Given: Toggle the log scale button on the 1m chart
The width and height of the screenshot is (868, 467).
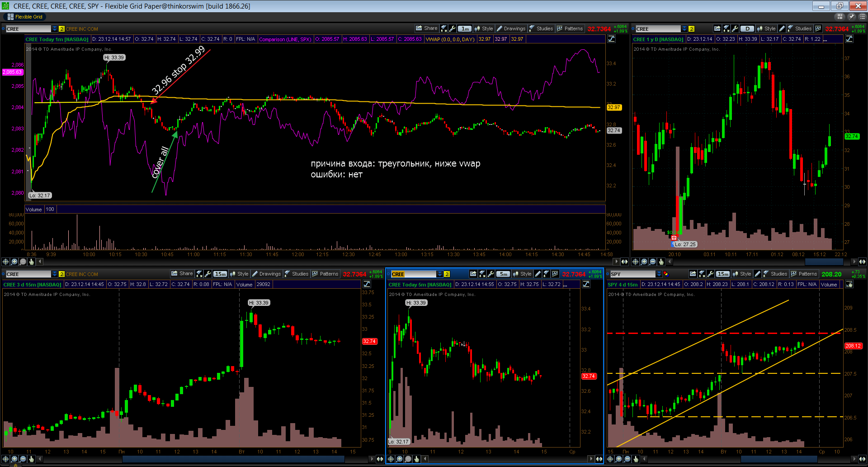Looking at the screenshot, I should pos(611,39).
